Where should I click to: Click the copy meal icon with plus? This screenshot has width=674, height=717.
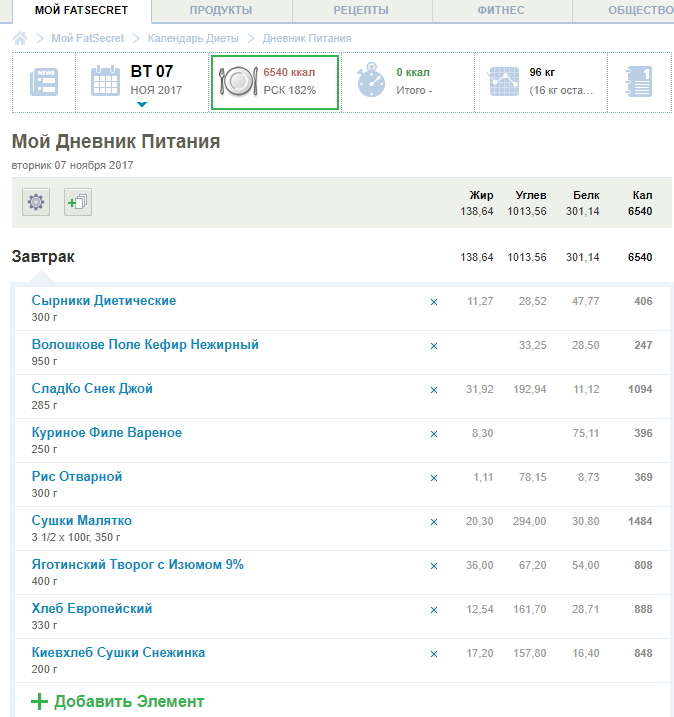[x=77, y=202]
